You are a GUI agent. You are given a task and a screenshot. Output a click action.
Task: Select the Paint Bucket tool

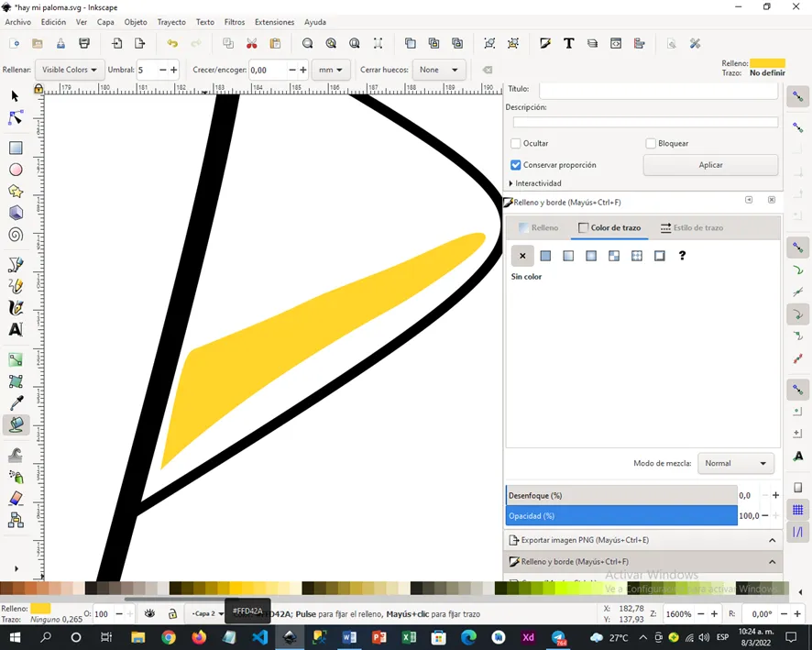(16, 424)
